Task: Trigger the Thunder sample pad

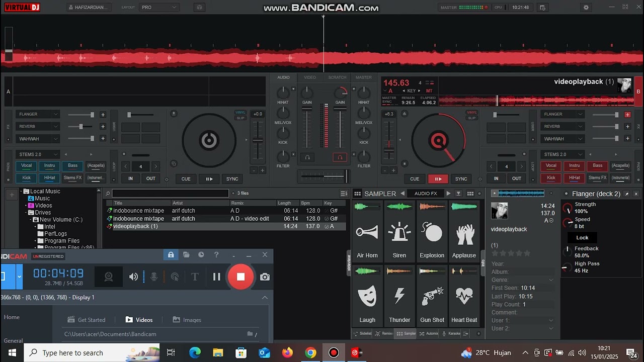Action: 399,296
